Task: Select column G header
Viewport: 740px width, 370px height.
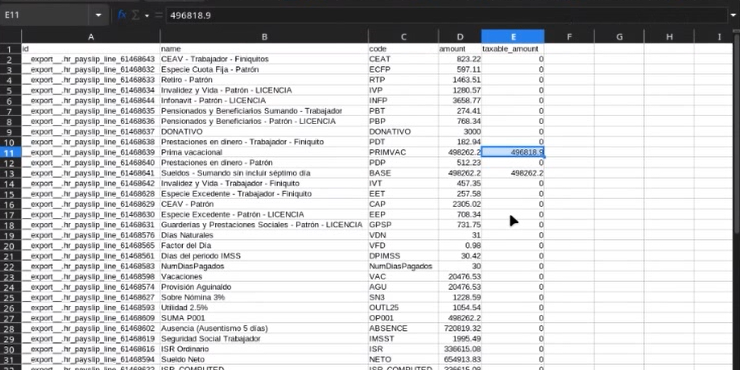Action: click(x=619, y=37)
